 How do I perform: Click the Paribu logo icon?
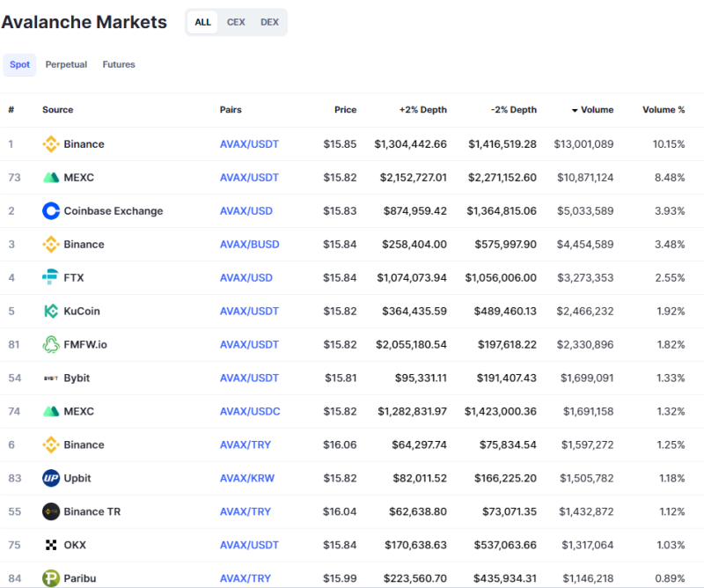pyautogui.click(x=51, y=578)
